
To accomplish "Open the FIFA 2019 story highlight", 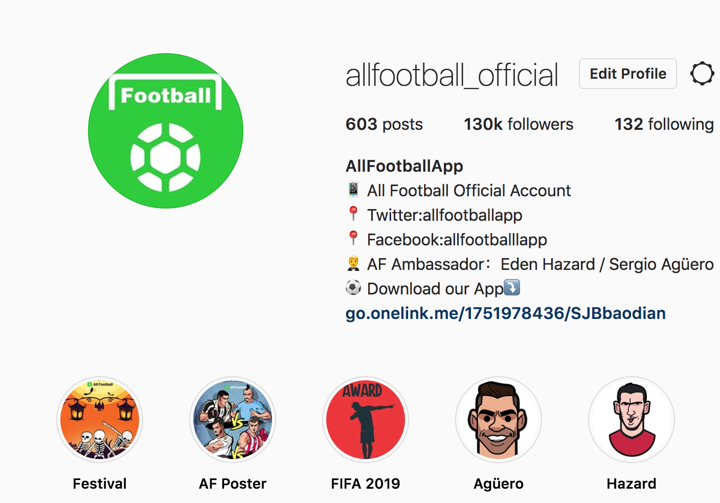I will 366,420.
